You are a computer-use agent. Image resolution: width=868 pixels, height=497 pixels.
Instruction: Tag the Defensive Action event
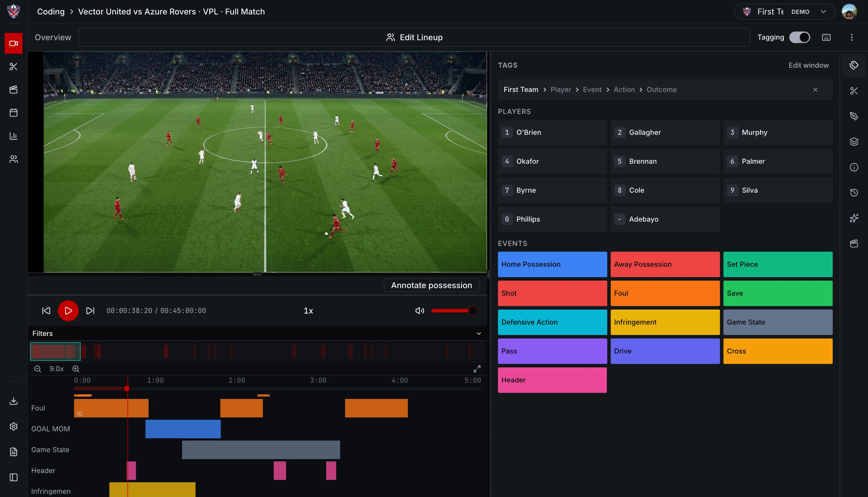[552, 322]
